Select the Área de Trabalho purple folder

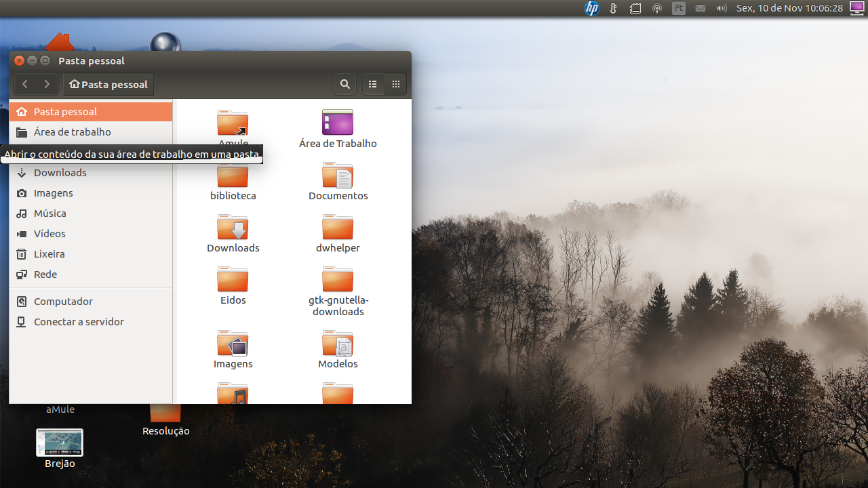338,123
